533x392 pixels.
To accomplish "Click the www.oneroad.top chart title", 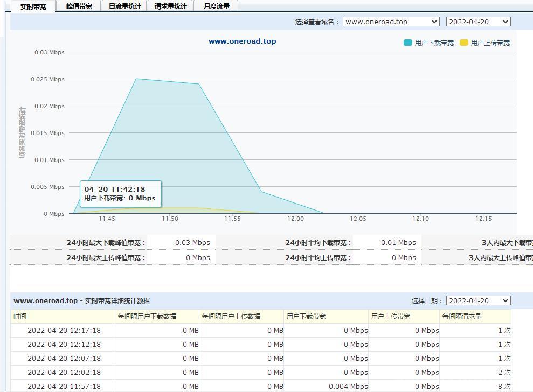I will [243, 41].
